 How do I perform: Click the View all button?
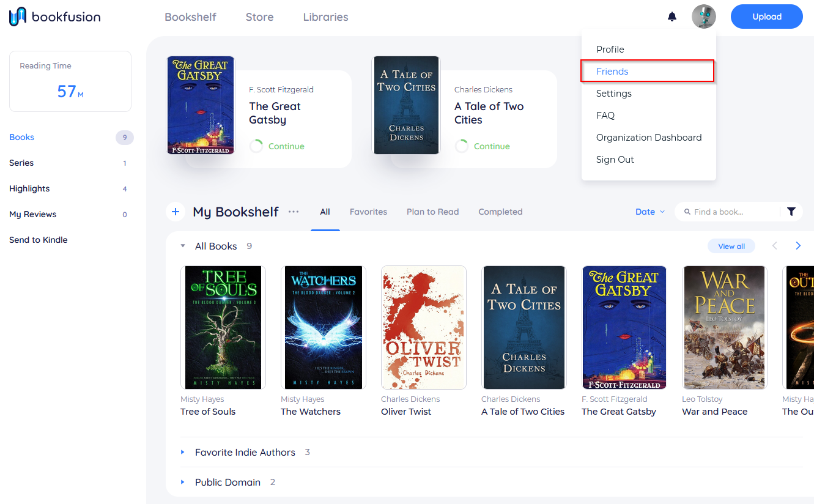tap(731, 246)
